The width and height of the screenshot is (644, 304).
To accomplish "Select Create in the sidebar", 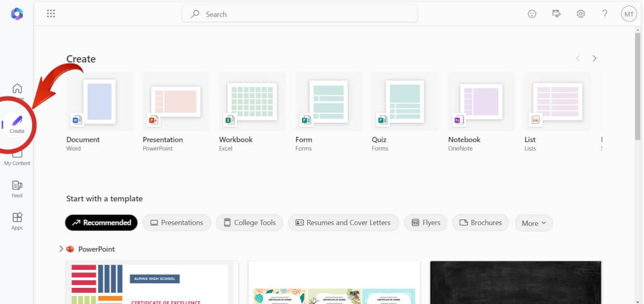I will (x=17, y=124).
